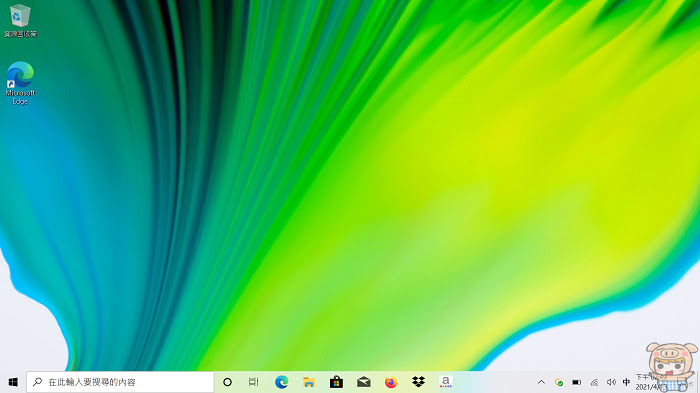Open the Windows Start menu

pos(13,382)
